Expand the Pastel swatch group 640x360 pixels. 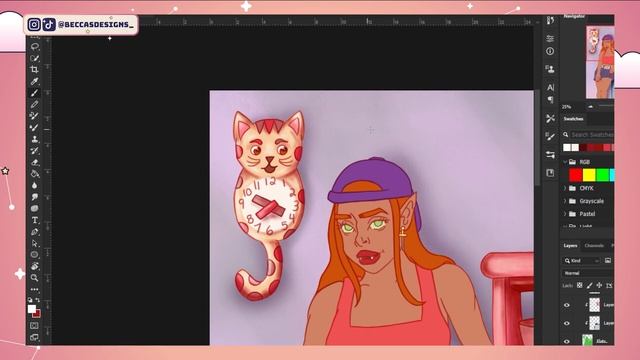(565, 214)
